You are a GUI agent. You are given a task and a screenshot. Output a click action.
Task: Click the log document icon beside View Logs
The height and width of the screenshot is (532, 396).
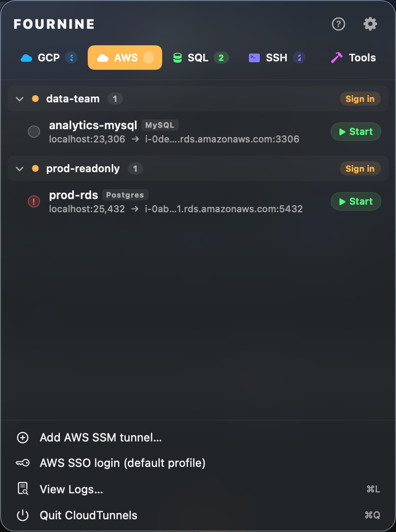tap(23, 489)
